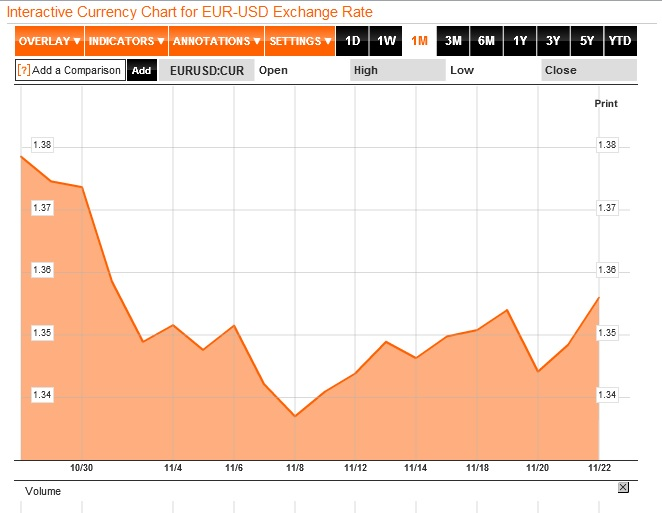Close the Volume panel
Screen dimensions: 662x513
[623, 487]
